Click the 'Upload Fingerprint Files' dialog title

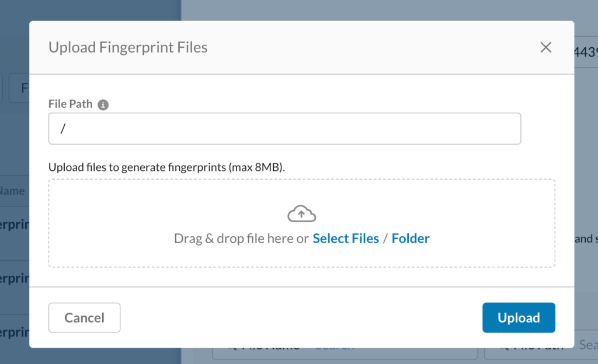click(128, 47)
